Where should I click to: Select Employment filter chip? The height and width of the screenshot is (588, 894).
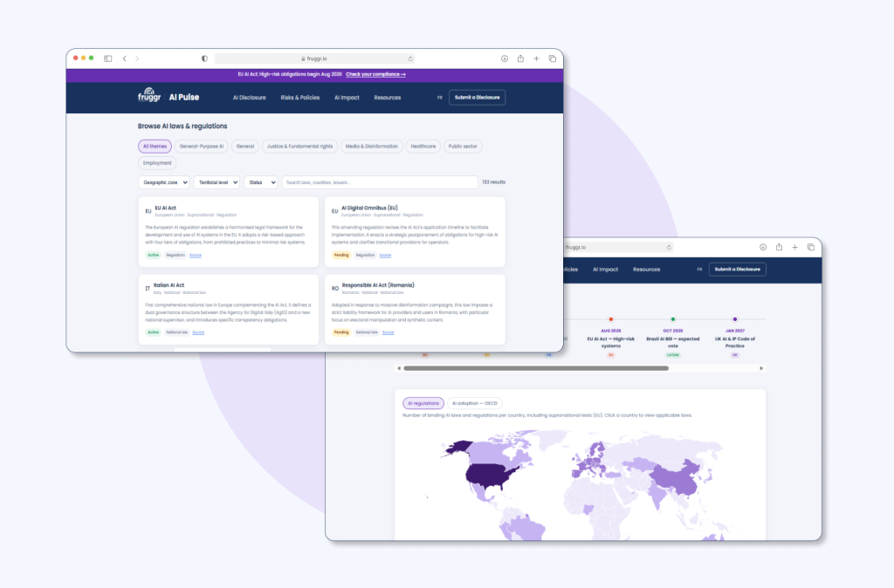pyautogui.click(x=157, y=163)
